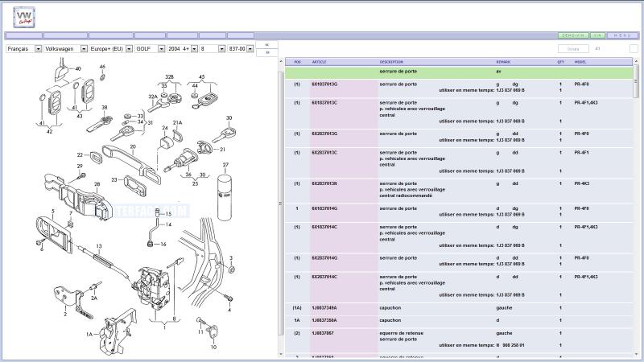
Task: Click gasket part 22 in diagram
Action: [x=96, y=157]
